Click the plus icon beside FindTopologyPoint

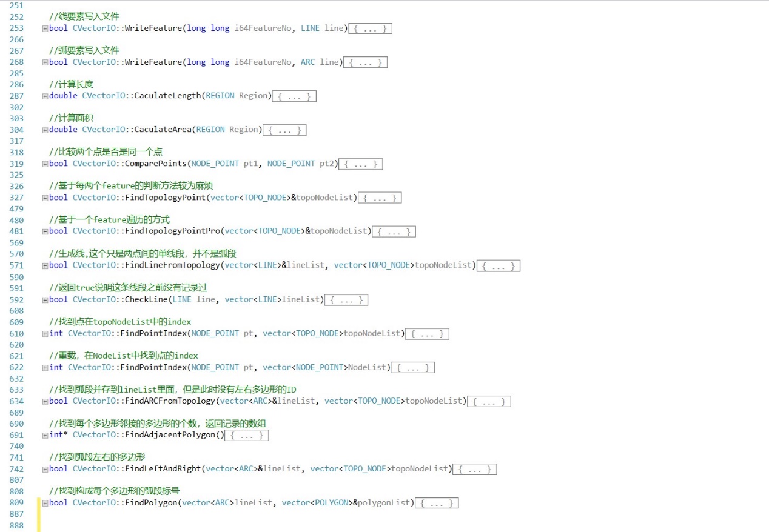click(x=45, y=198)
